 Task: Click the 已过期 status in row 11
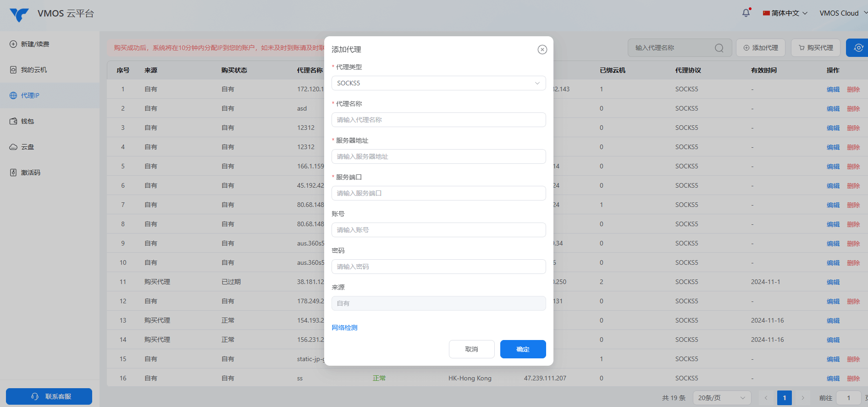pos(231,282)
